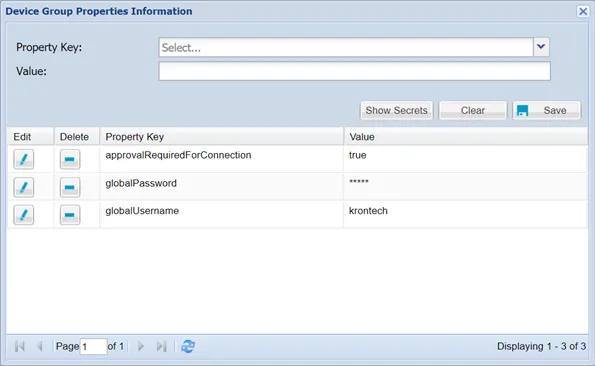Delete the approvalRequiredForConnection property
Viewport: 595px width, 366px height.
pos(70,159)
